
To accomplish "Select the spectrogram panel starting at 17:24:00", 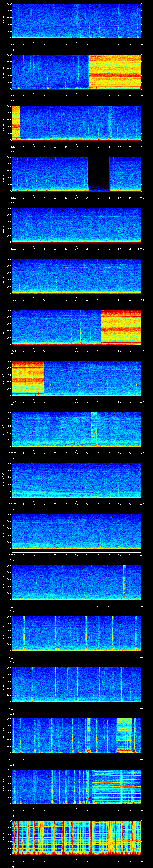I will [x=76, y=481].
